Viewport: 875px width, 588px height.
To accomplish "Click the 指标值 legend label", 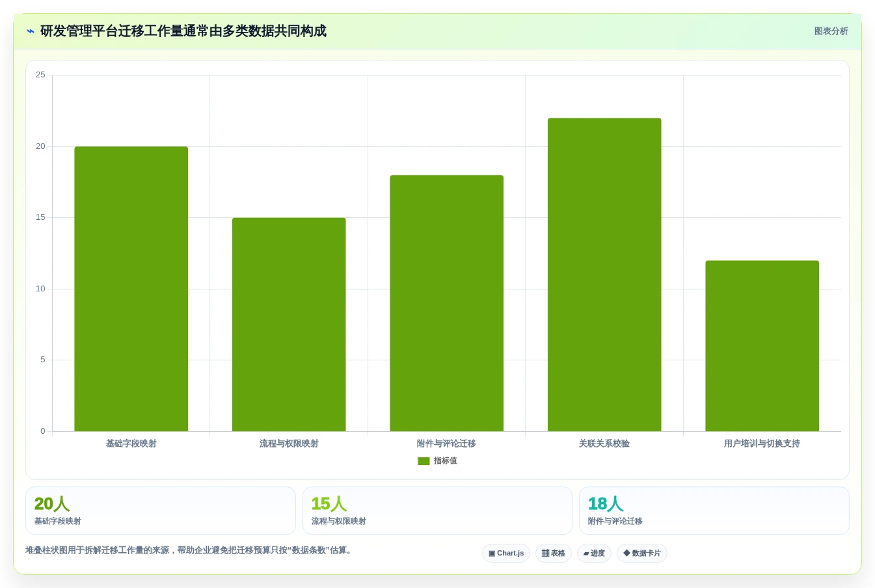I will [446, 461].
